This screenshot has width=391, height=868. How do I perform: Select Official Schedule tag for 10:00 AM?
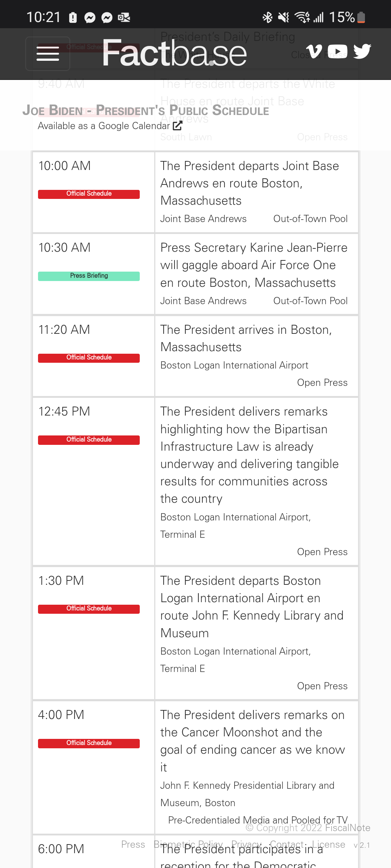(x=89, y=194)
